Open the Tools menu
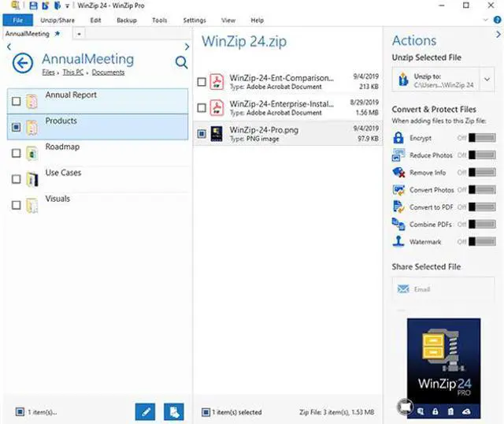Viewport: 504px width, 424px height. pyautogui.click(x=159, y=20)
